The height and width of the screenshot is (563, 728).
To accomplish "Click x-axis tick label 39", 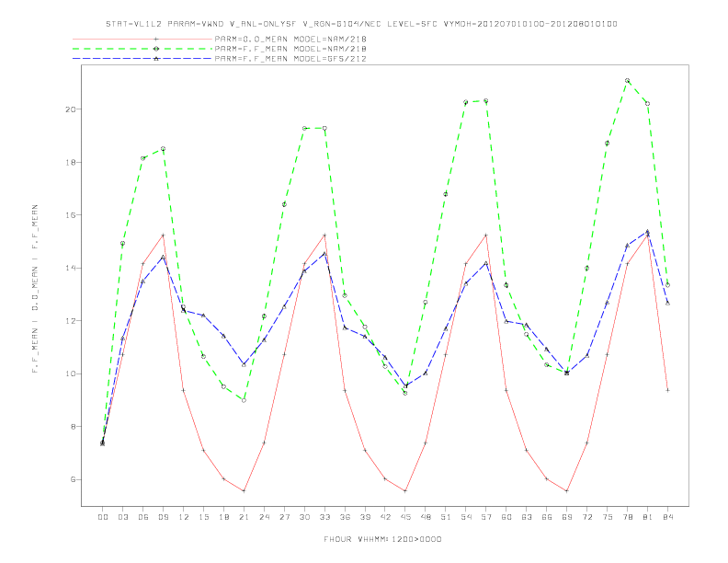I will [365, 517].
